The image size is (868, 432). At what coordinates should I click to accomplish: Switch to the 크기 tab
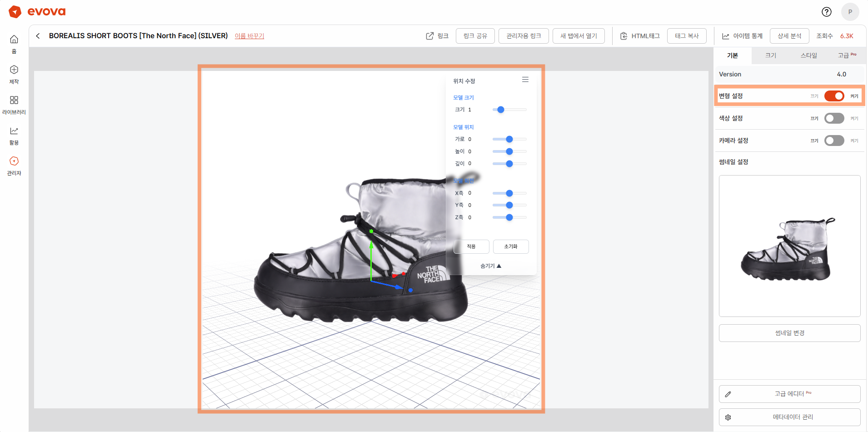point(770,55)
